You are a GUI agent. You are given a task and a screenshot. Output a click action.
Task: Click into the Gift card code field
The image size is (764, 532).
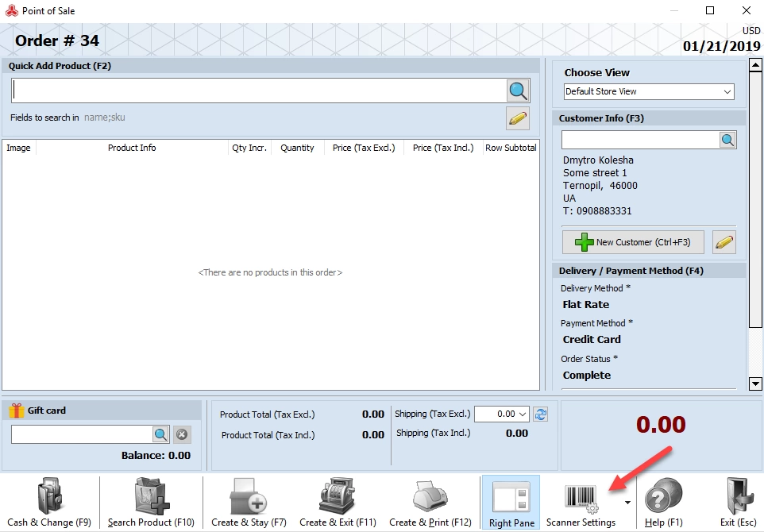click(x=82, y=434)
